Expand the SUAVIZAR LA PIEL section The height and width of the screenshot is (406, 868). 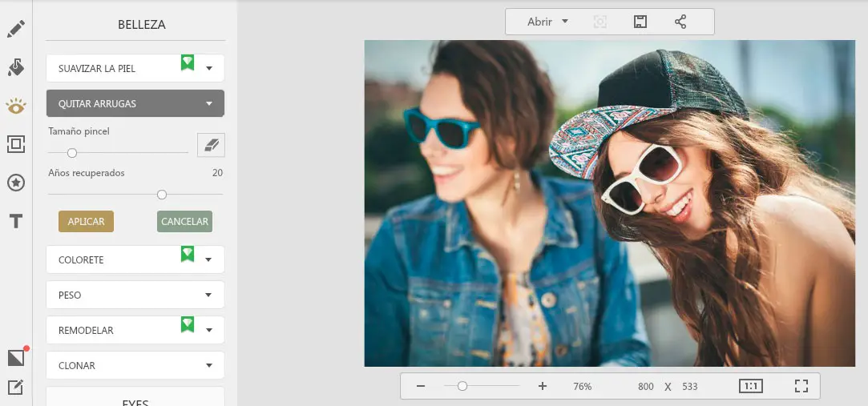click(135, 68)
